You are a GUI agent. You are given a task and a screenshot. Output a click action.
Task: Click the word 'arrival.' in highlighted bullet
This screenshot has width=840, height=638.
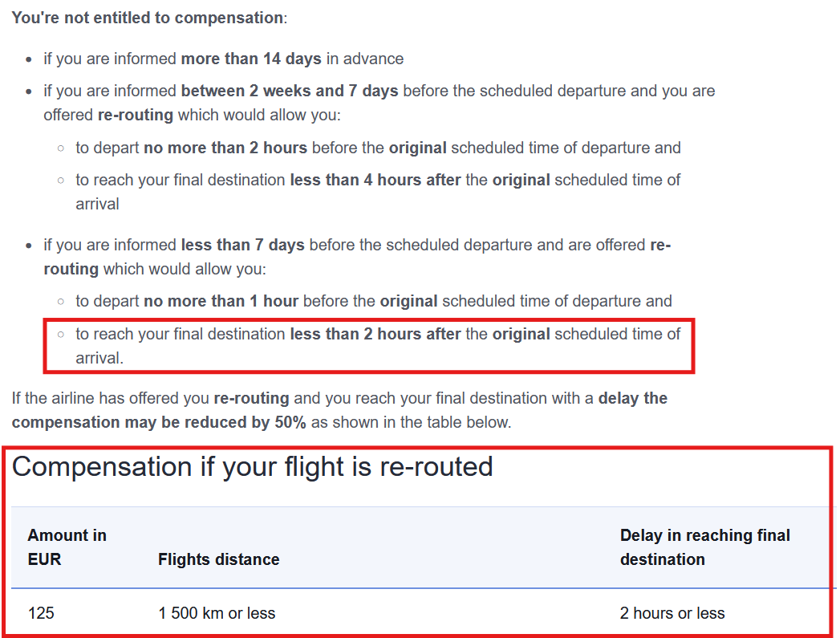tap(99, 358)
